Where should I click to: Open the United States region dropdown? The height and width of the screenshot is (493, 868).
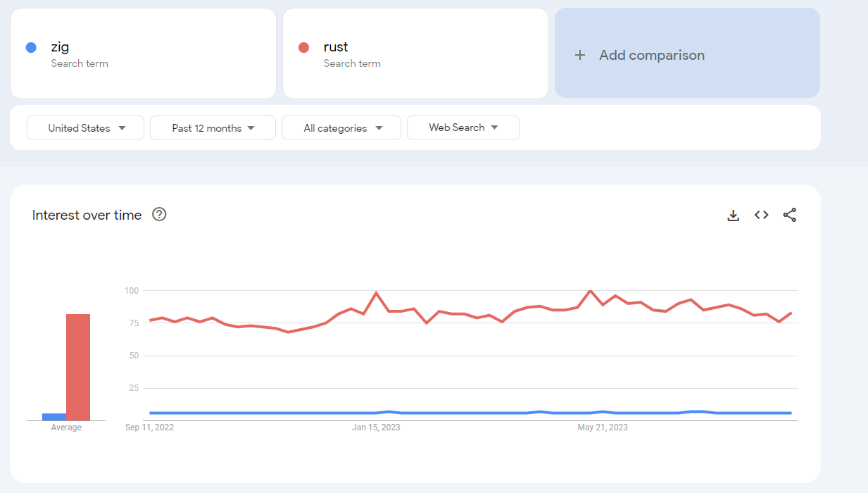click(86, 128)
